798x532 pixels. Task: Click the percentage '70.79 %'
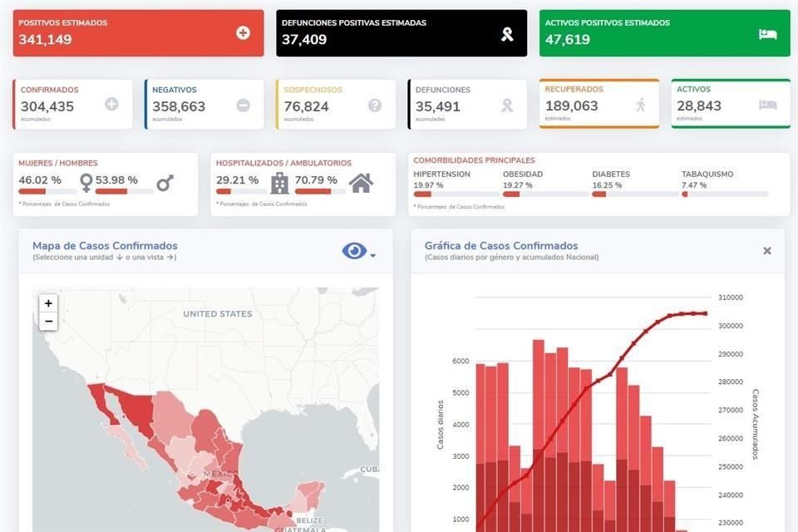316,180
